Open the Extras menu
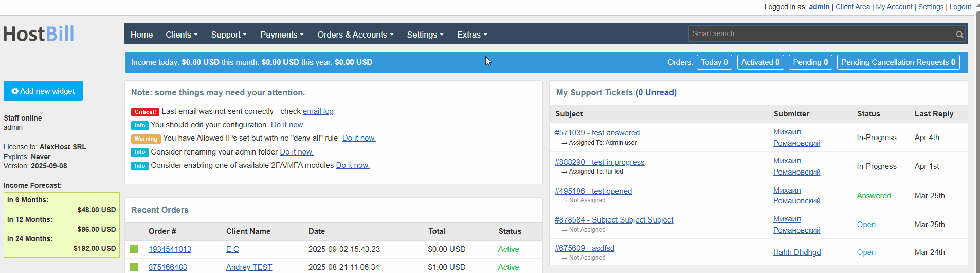980x273 pixels. tap(472, 35)
